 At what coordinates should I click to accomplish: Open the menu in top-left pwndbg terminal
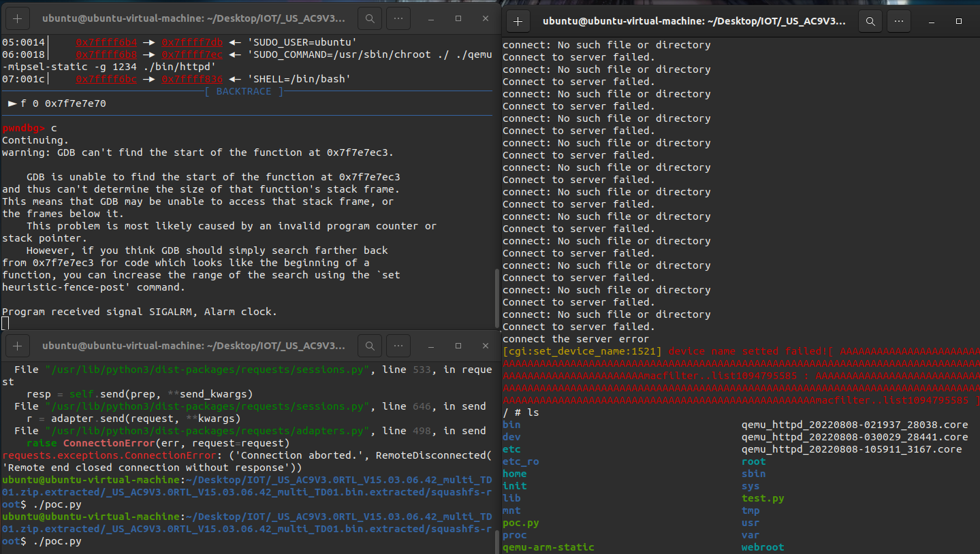pos(399,19)
